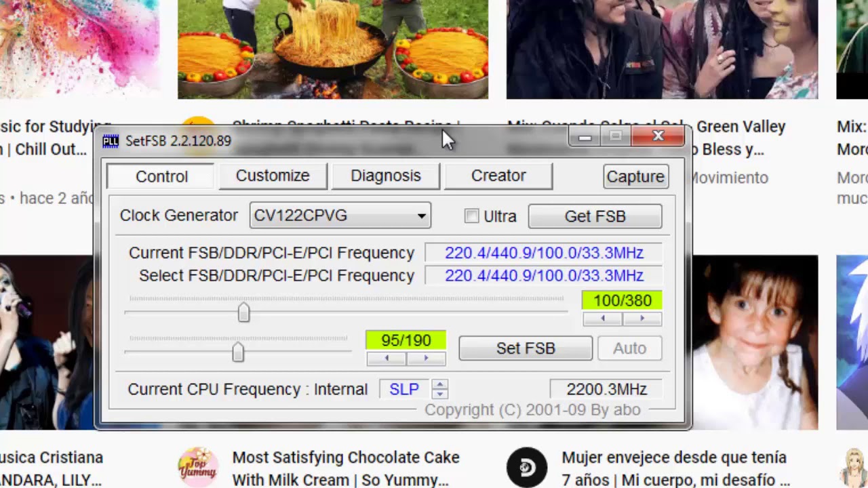Minimize the SetFSB window
Viewport: 868px width, 488px height.
pyautogui.click(x=585, y=137)
